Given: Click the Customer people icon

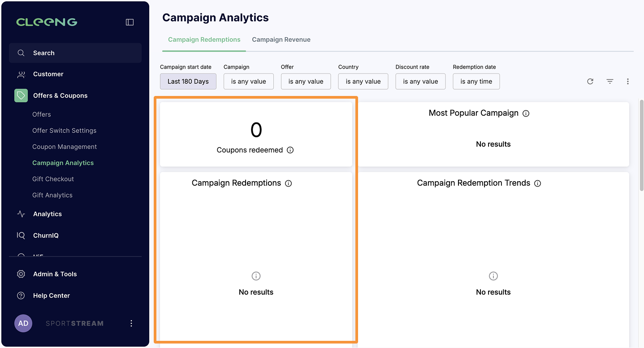Looking at the screenshot, I should point(21,74).
